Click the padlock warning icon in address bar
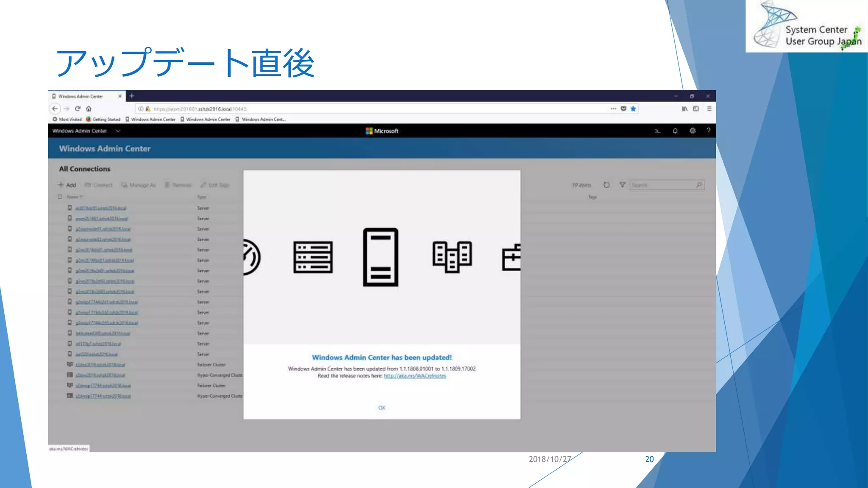Image resolution: width=868 pixels, height=488 pixels. pos(148,109)
